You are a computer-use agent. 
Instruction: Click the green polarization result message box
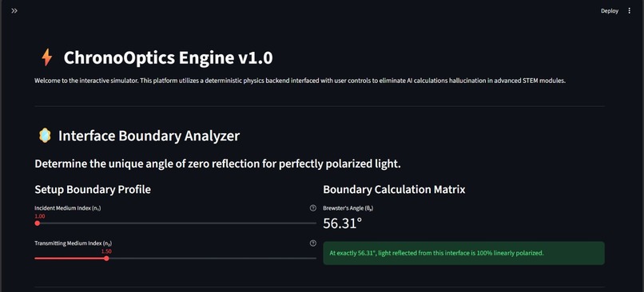[463, 253]
